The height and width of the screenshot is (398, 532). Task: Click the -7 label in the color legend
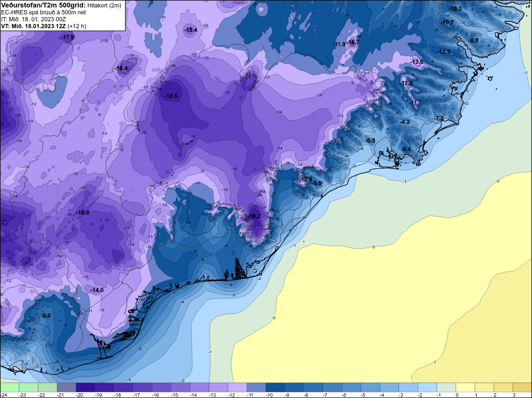tap(326, 395)
